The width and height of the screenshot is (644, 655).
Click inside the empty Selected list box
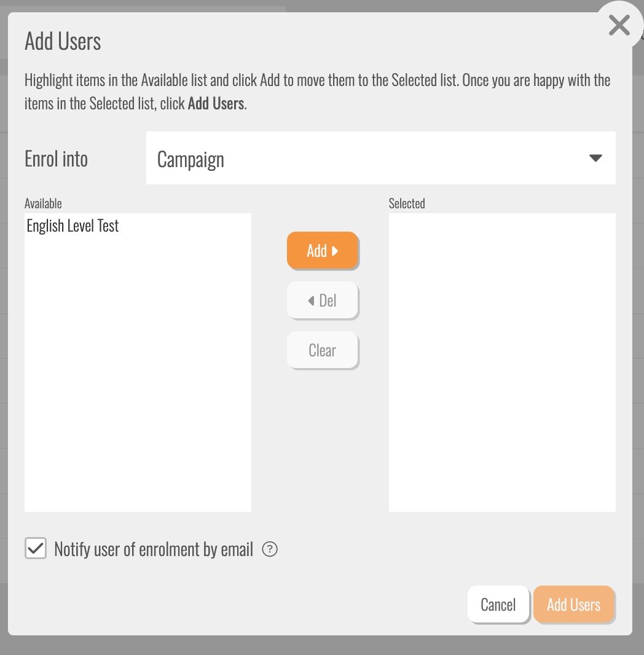[x=501, y=363]
